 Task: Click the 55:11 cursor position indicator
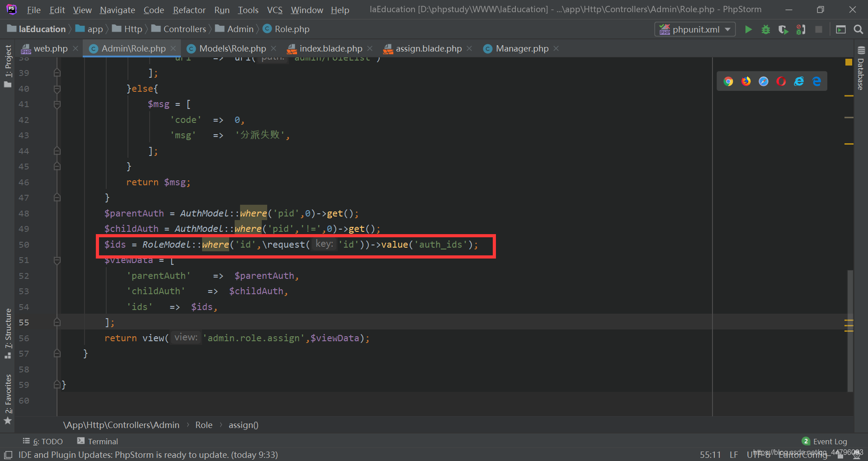tap(710, 455)
